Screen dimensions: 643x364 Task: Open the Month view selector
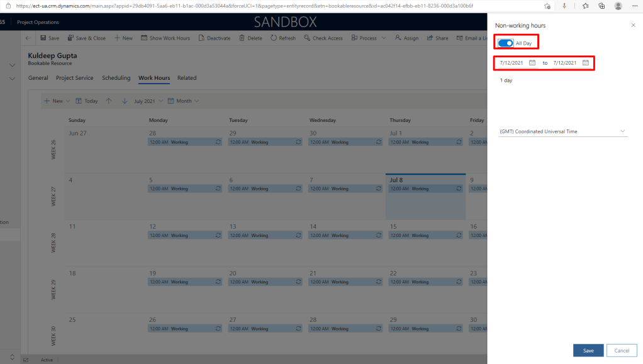[x=187, y=101]
